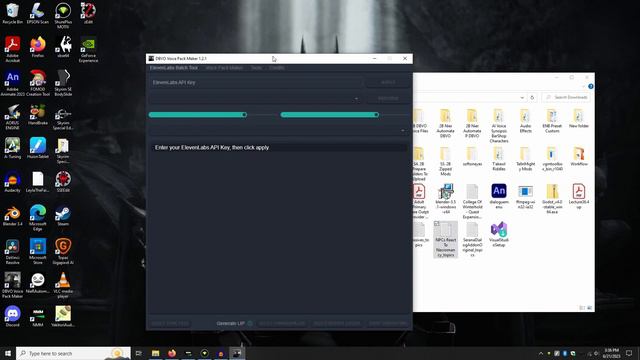Open Adobe Acrobat desktop shortcut
Viewport: 640px width, 360px height.
point(12,49)
